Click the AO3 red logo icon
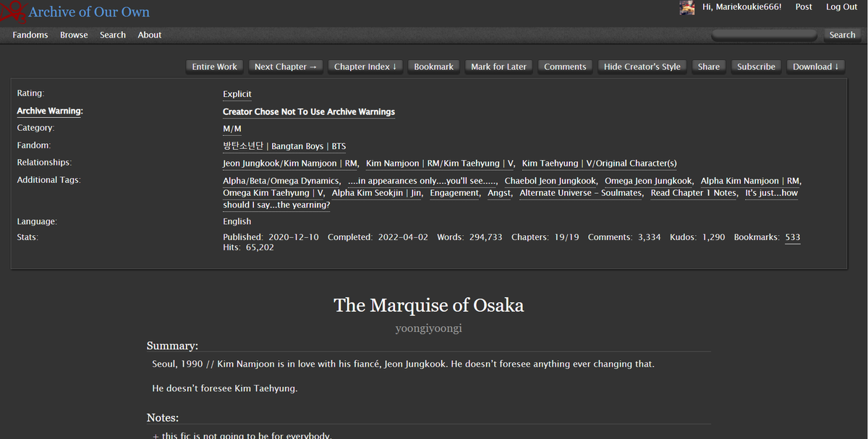This screenshot has height=439, width=868. (x=13, y=12)
